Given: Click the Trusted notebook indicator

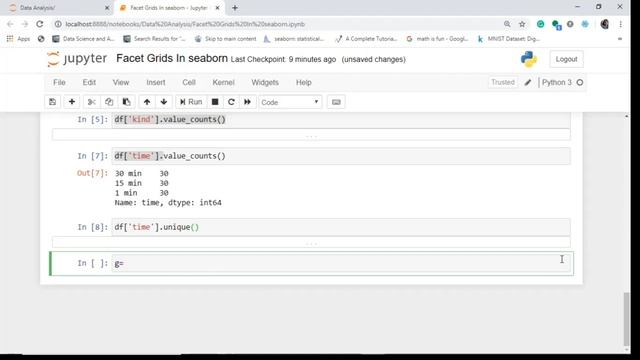Looking at the screenshot, I should [x=503, y=82].
